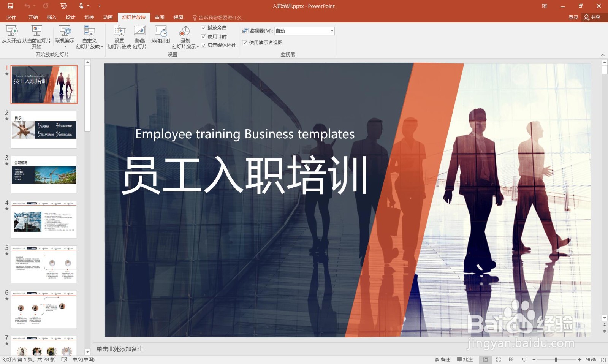Open Animations (动画) tab
Viewport: 608px width, 364px height.
(108, 17)
